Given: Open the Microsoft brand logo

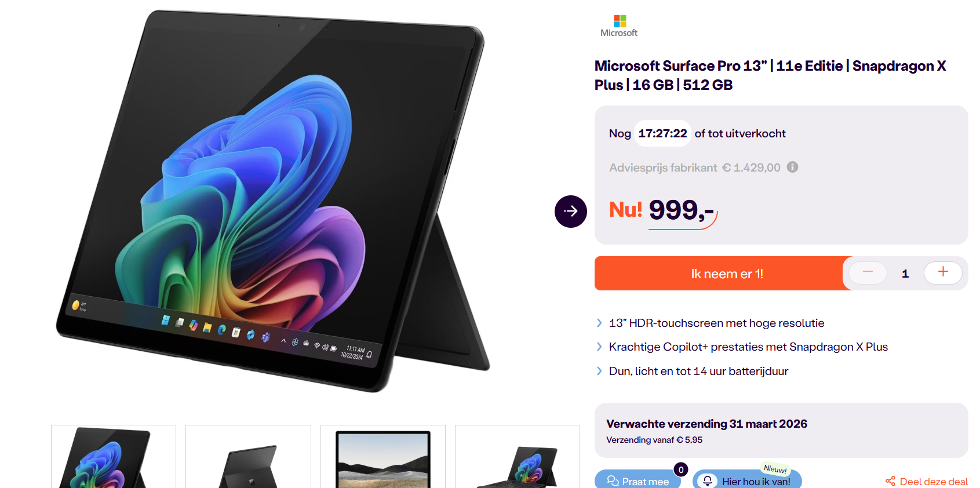Looking at the screenshot, I should pyautogui.click(x=619, y=26).
